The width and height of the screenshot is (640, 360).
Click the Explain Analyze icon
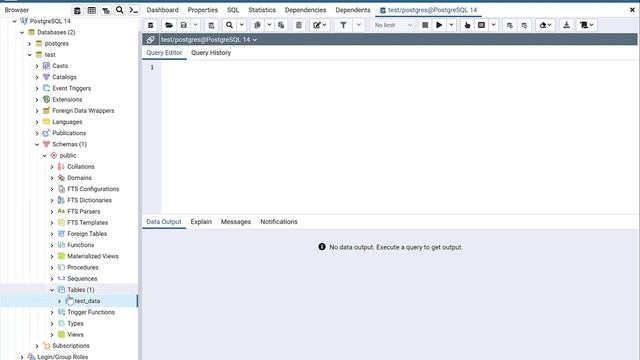coord(482,25)
